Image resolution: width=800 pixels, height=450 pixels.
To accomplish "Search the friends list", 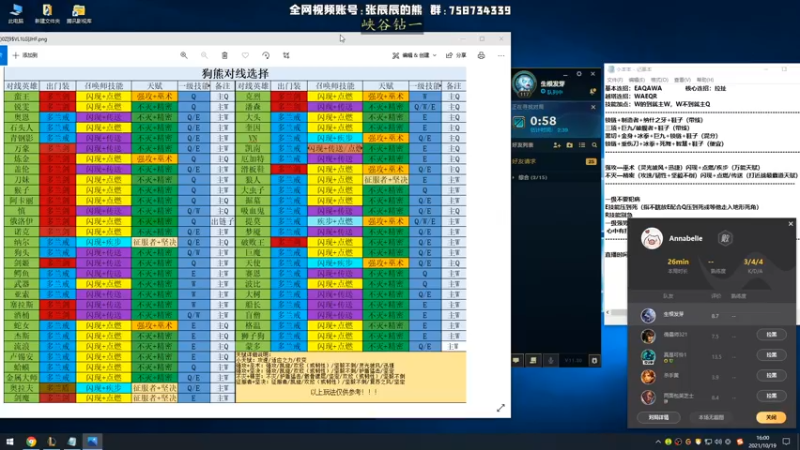I will (x=594, y=145).
